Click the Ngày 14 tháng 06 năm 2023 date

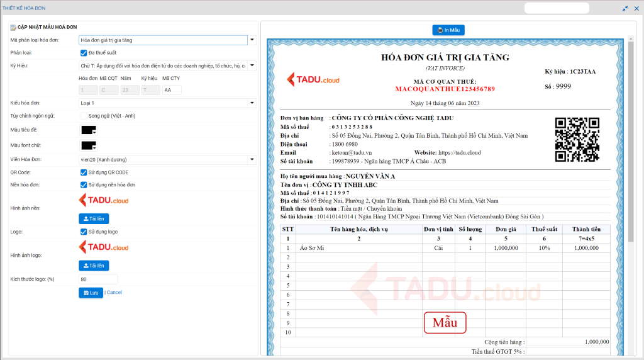[x=445, y=103]
